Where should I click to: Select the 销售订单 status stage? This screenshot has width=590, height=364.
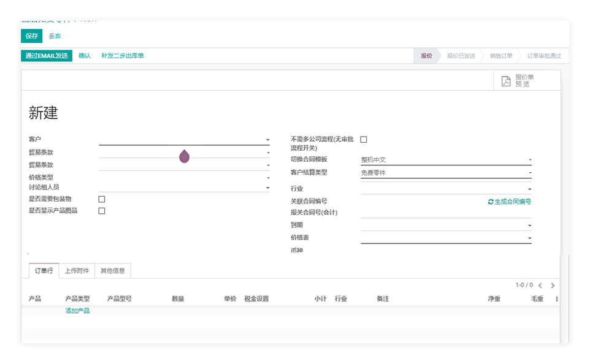coord(500,56)
